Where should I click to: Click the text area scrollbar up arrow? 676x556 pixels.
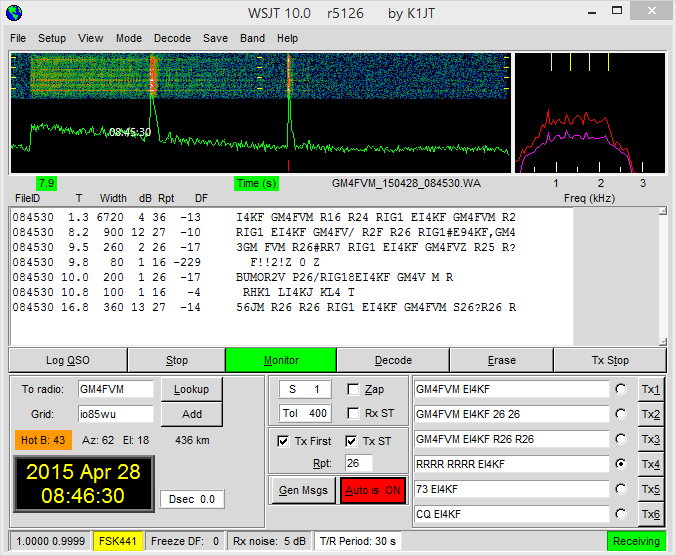(663, 211)
